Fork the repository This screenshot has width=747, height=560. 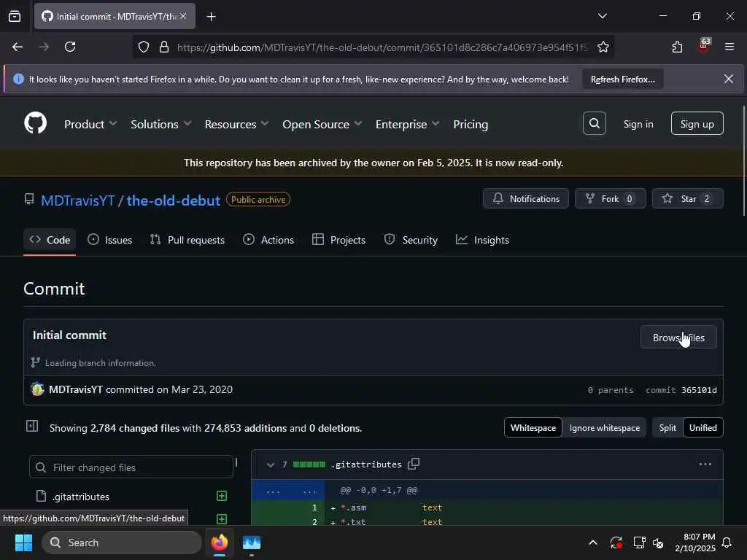tap(611, 198)
